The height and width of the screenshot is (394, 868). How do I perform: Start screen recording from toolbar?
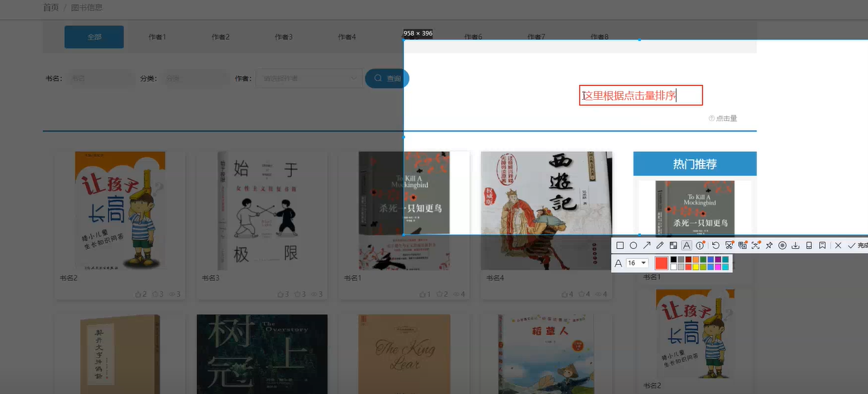[783, 246]
